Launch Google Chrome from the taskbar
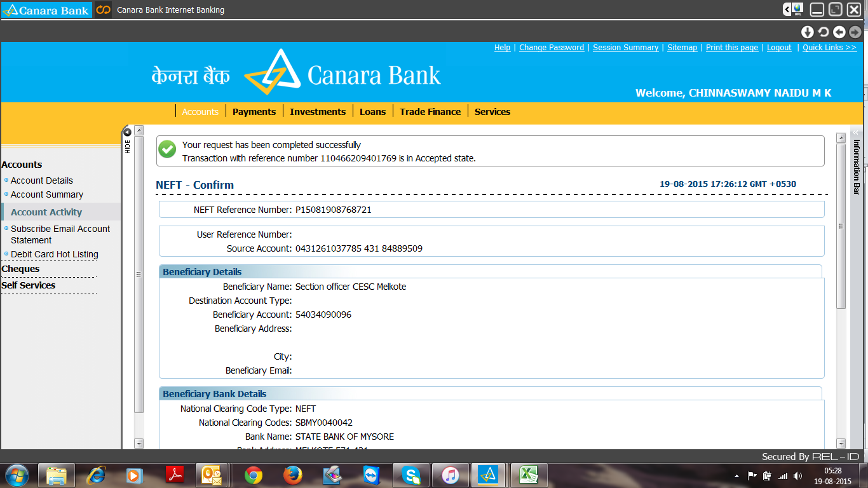This screenshot has width=868, height=488. [253, 475]
